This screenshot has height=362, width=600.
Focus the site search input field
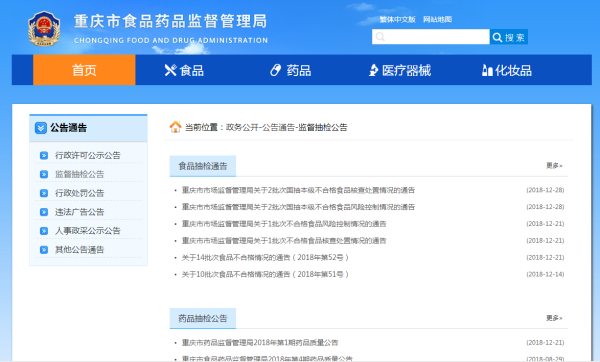(430, 37)
